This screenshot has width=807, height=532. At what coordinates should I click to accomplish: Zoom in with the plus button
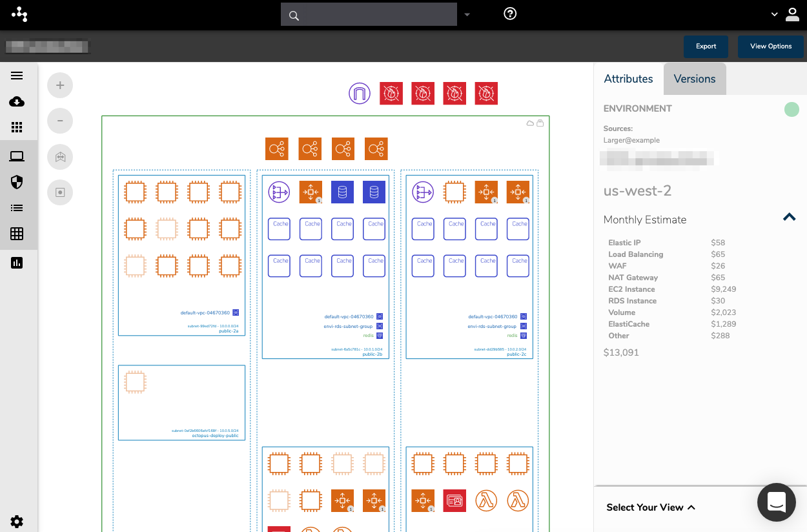(x=60, y=85)
